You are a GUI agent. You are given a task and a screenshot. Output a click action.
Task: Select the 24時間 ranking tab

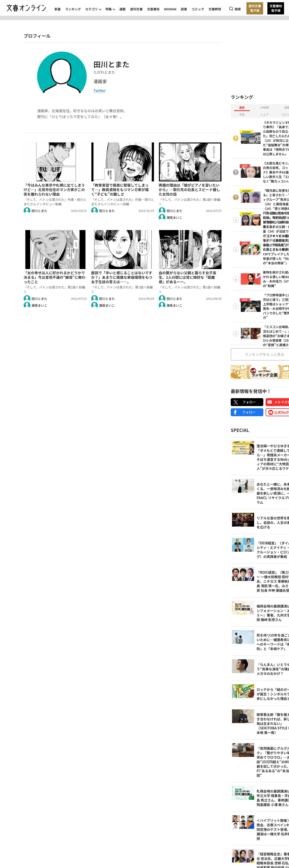pos(264,108)
